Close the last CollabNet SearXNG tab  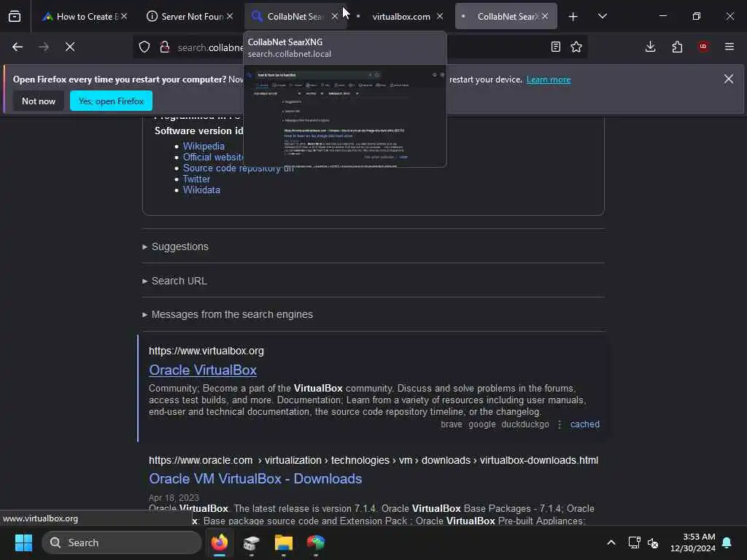coord(545,16)
